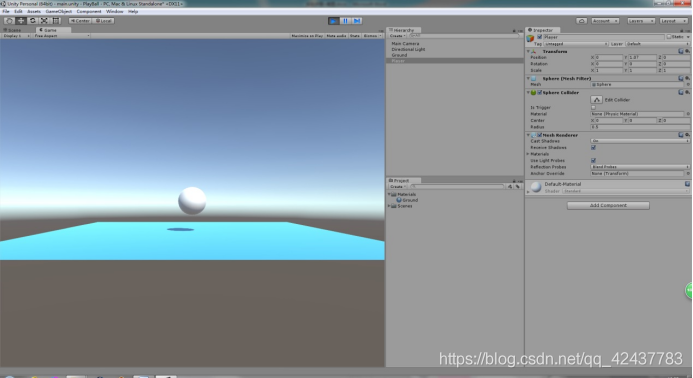This screenshot has height=378, width=693.
Task: Open the Display 1 dropdown
Action: 16,36
